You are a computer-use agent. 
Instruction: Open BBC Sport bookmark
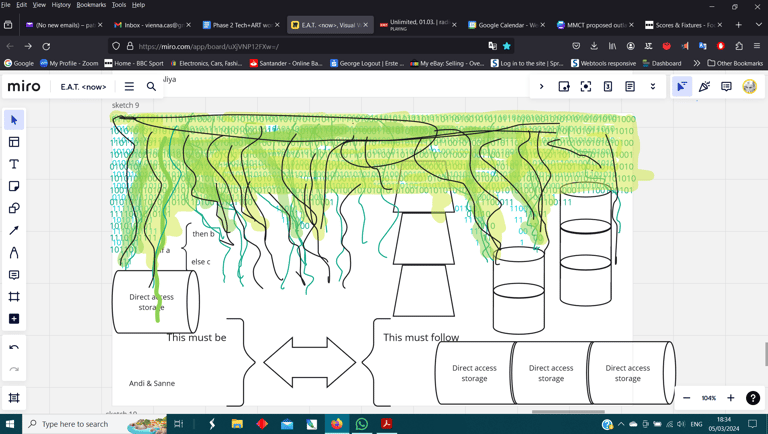point(134,63)
